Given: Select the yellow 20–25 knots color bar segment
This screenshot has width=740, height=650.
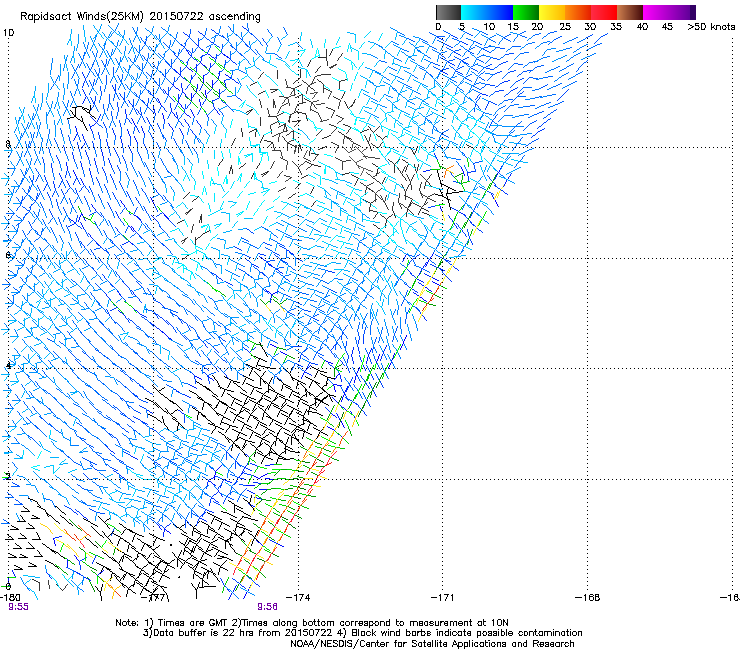Looking at the screenshot, I should coord(552,12).
